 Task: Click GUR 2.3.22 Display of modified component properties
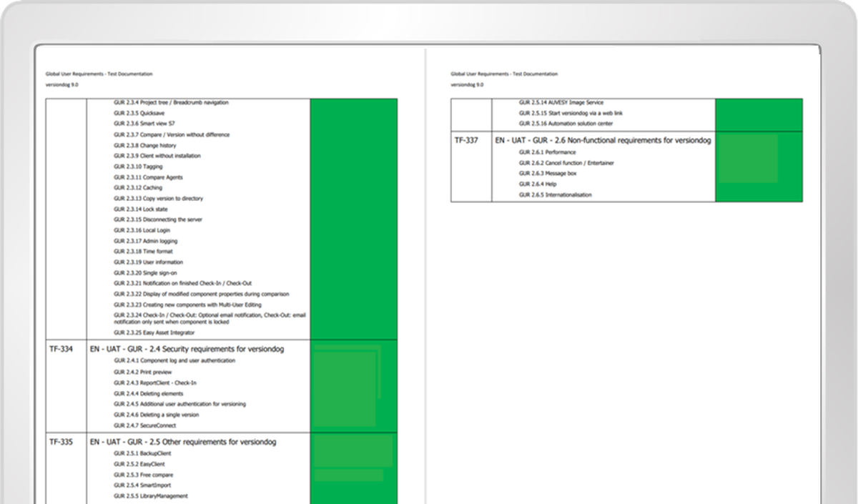tap(202, 294)
